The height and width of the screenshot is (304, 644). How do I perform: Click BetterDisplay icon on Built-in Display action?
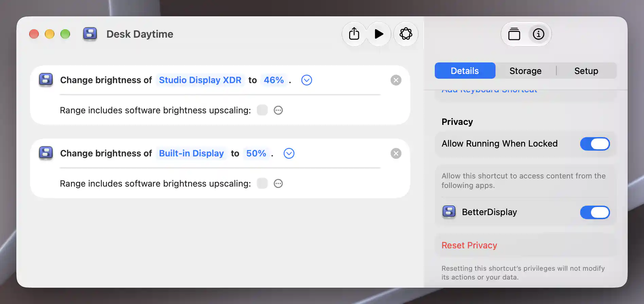coord(46,153)
